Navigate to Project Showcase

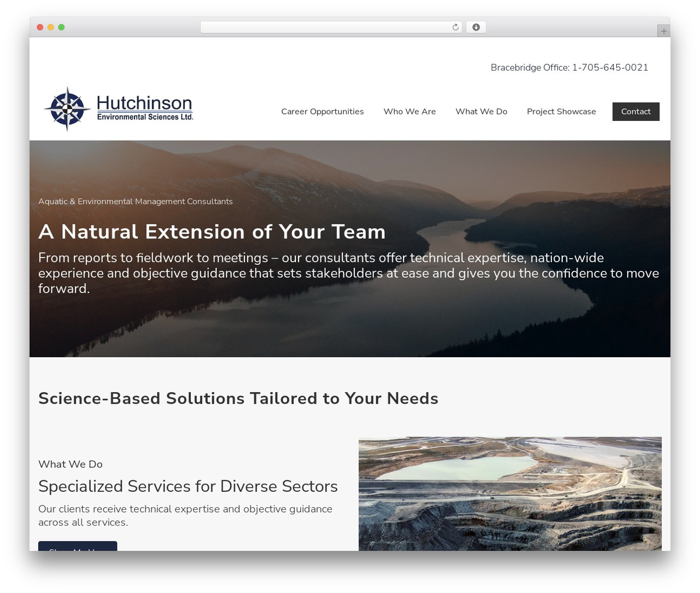click(561, 112)
